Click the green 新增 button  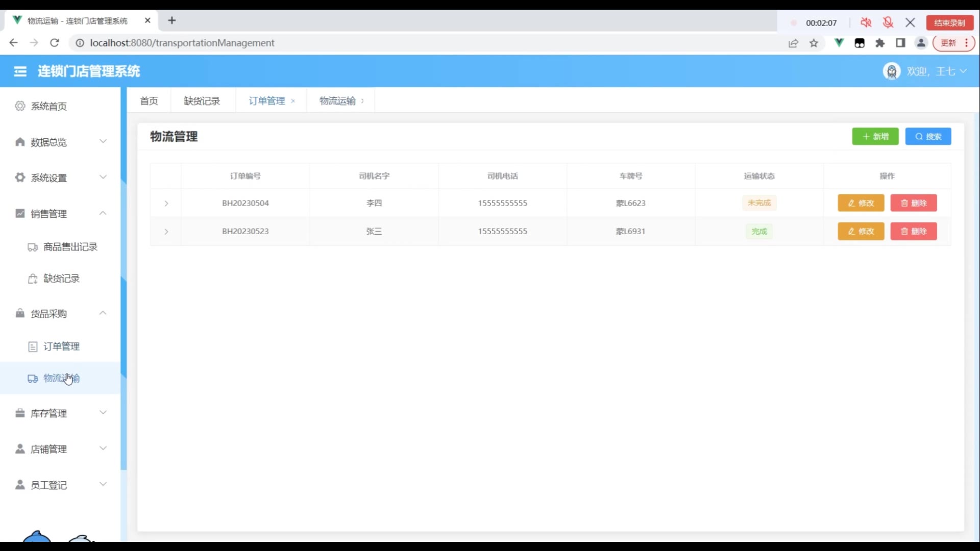pyautogui.click(x=875, y=137)
